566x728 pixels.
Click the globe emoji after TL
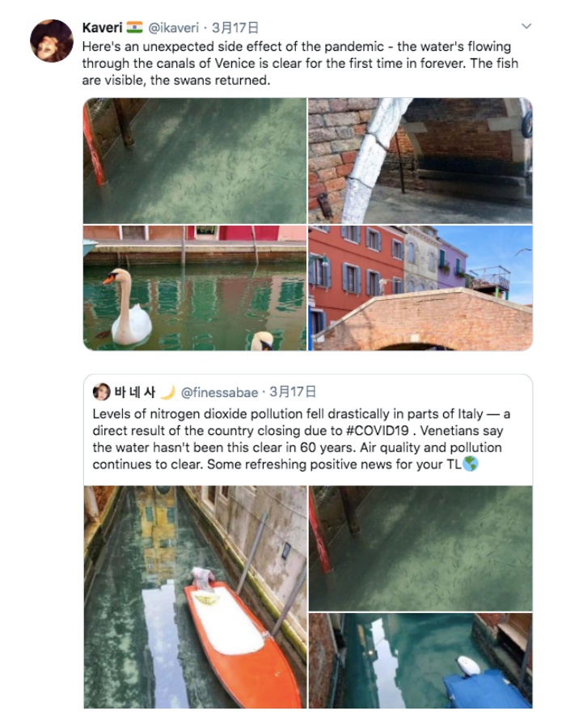[471, 463]
